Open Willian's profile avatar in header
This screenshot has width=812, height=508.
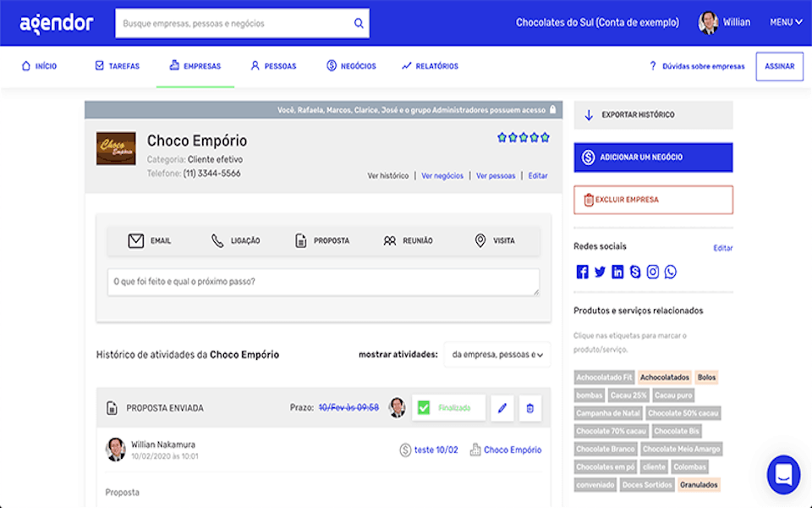(x=708, y=23)
